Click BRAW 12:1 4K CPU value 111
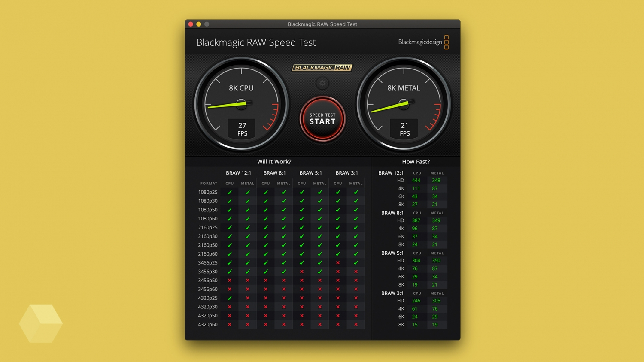644x362 pixels. (x=416, y=188)
